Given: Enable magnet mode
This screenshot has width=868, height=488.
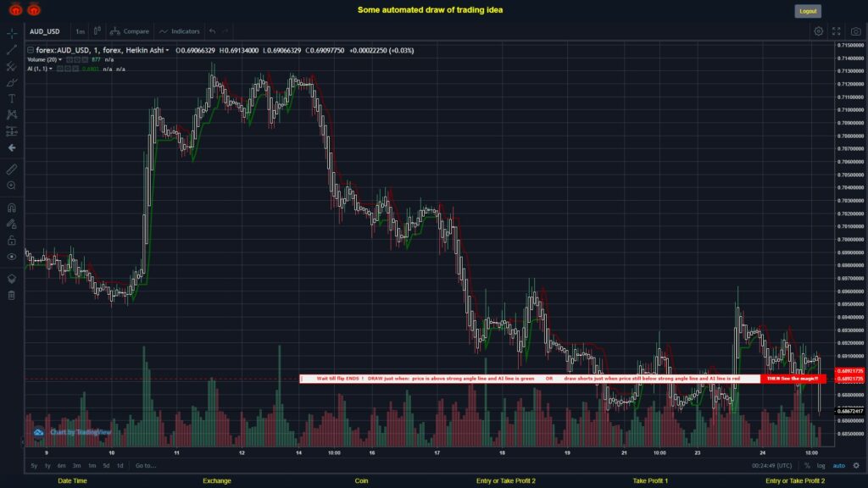Looking at the screenshot, I should point(12,208).
